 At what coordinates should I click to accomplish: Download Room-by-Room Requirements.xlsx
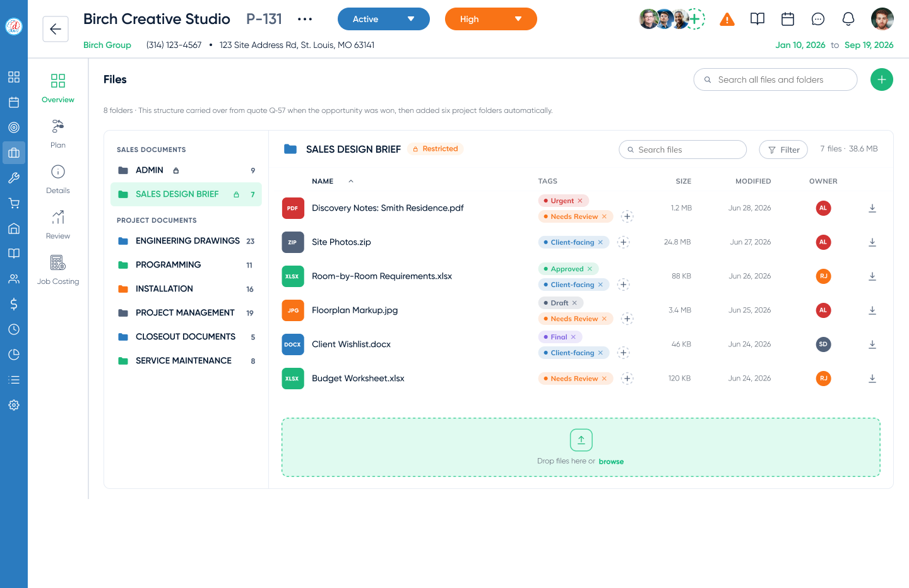872,276
